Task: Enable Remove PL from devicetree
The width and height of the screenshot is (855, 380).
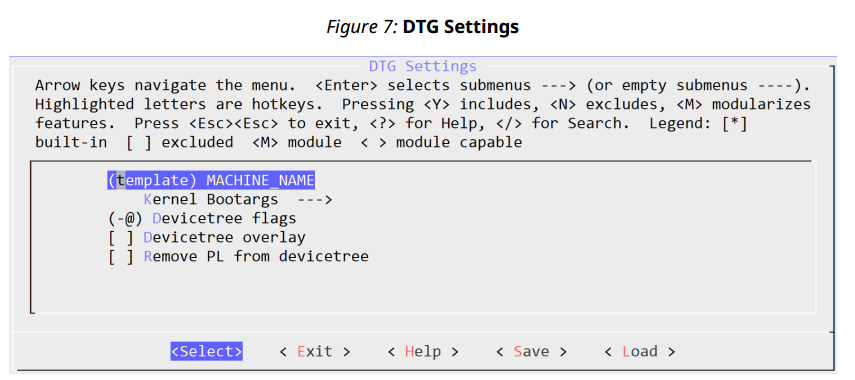Action: coord(238,256)
